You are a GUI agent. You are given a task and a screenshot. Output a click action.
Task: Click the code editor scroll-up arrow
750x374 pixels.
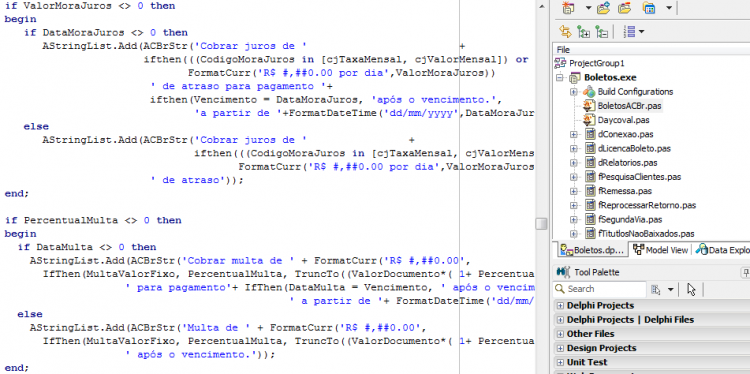541,6
